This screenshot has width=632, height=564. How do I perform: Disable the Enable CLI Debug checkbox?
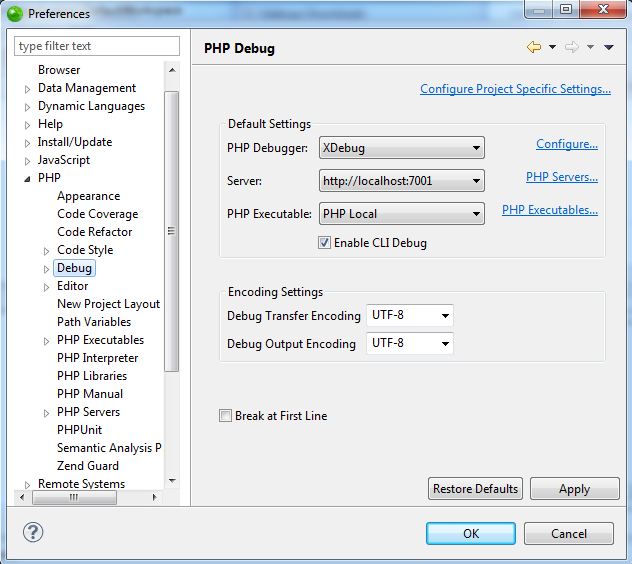tap(325, 243)
